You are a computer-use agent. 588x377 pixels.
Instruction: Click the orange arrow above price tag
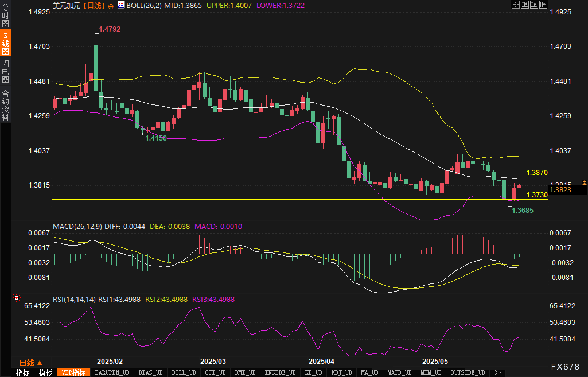(584, 182)
